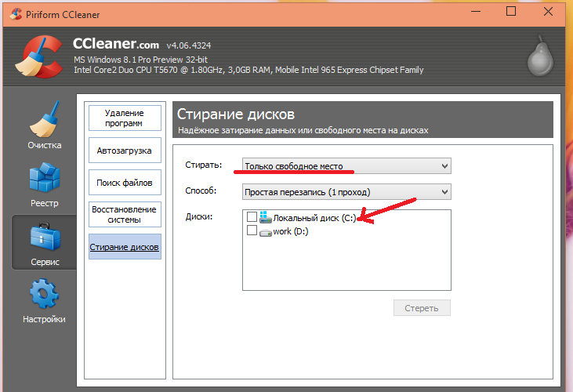Image resolution: width=573 pixels, height=392 pixels.
Task: Select the Сервис toolbox section
Action: [x=45, y=242]
